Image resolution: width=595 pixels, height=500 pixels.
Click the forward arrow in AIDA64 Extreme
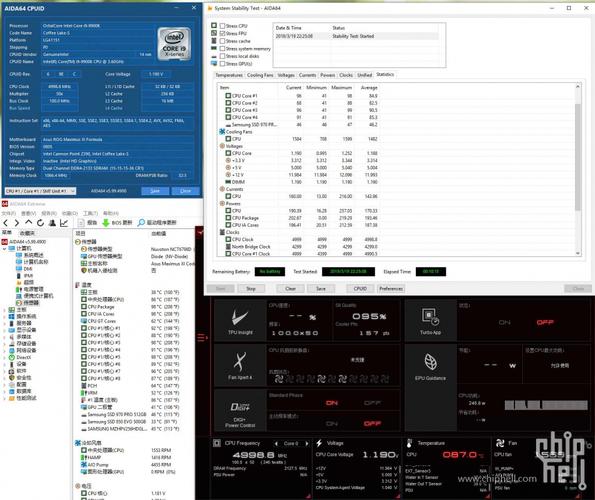[17, 223]
